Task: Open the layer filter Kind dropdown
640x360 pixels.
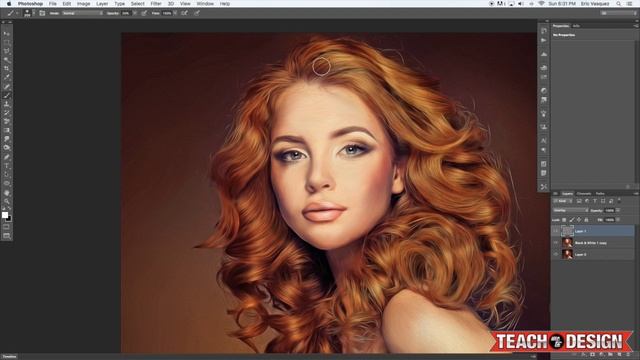Action: (563, 201)
